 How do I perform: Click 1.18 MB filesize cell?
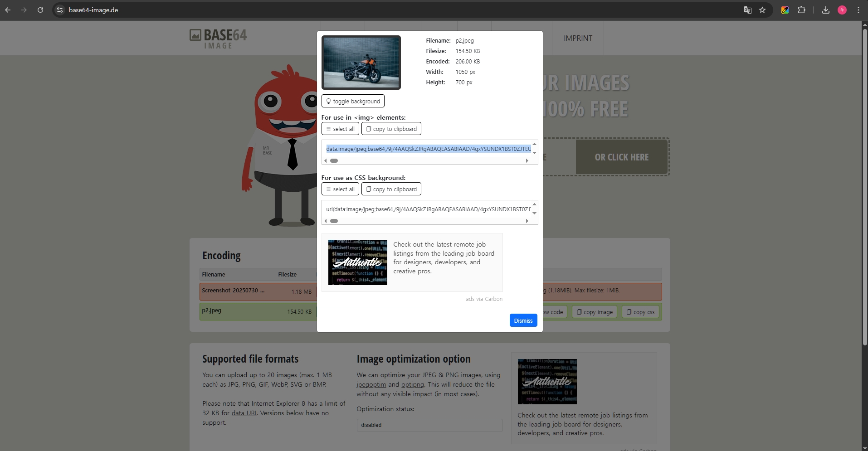(x=302, y=292)
